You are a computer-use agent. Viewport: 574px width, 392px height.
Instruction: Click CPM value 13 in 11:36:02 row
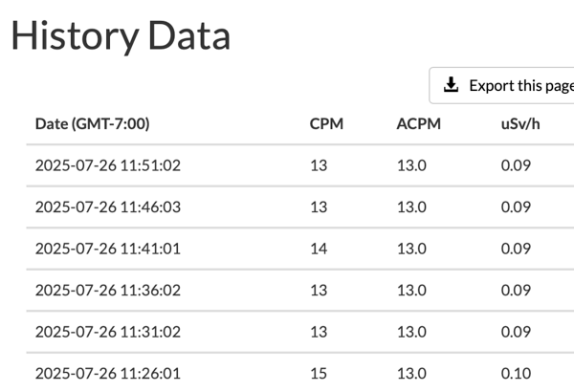click(319, 291)
